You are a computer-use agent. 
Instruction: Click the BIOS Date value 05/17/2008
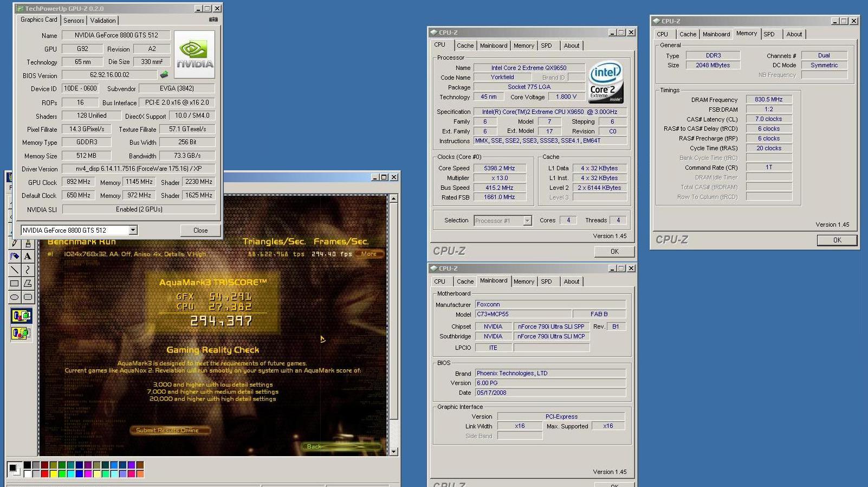550,393
